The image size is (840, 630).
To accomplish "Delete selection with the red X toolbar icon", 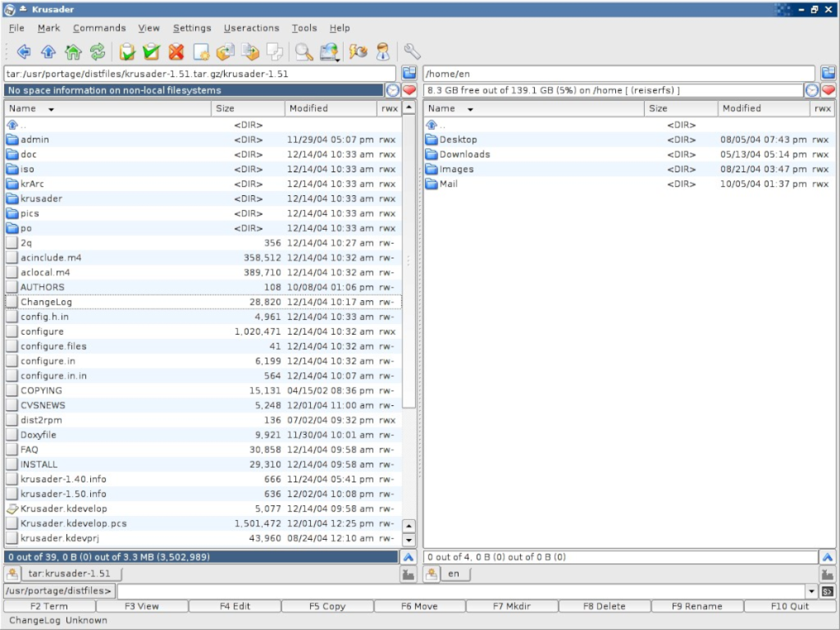I will (175, 52).
